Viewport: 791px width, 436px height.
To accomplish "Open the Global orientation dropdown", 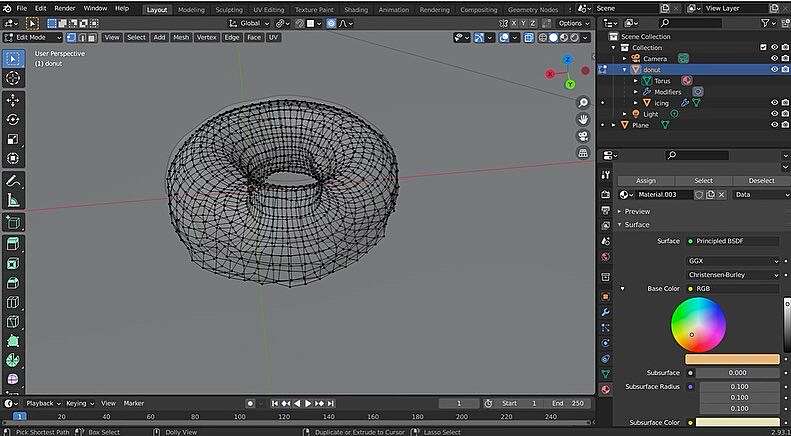I will coord(250,23).
